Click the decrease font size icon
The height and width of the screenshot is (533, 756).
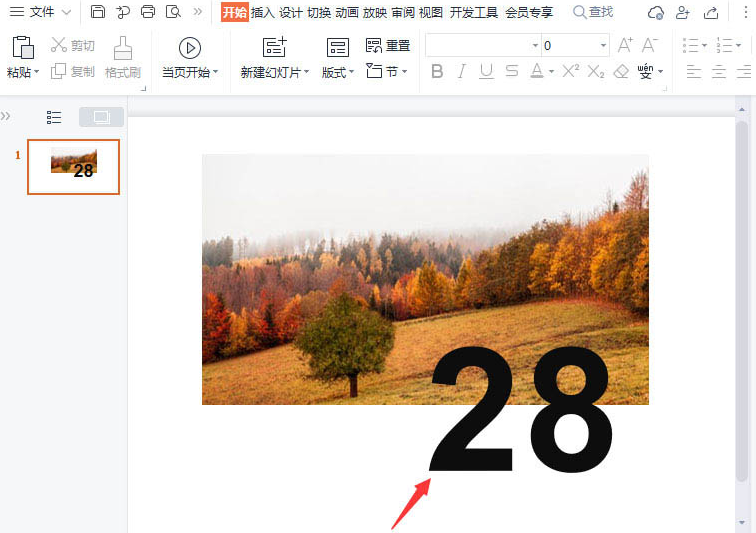tap(649, 45)
